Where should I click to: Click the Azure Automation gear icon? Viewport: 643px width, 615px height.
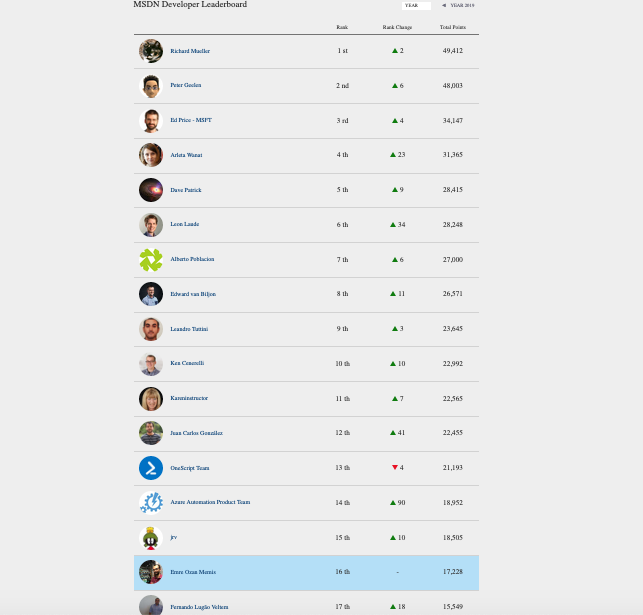[151, 502]
